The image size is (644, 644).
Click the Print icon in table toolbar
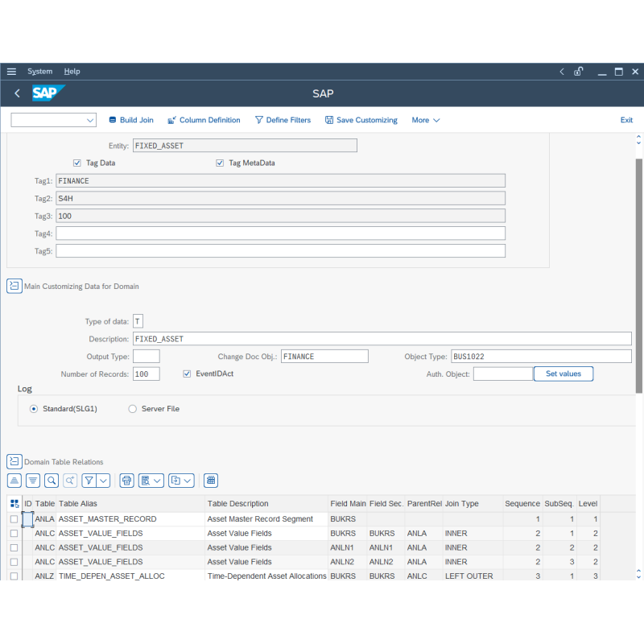coord(127,480)
